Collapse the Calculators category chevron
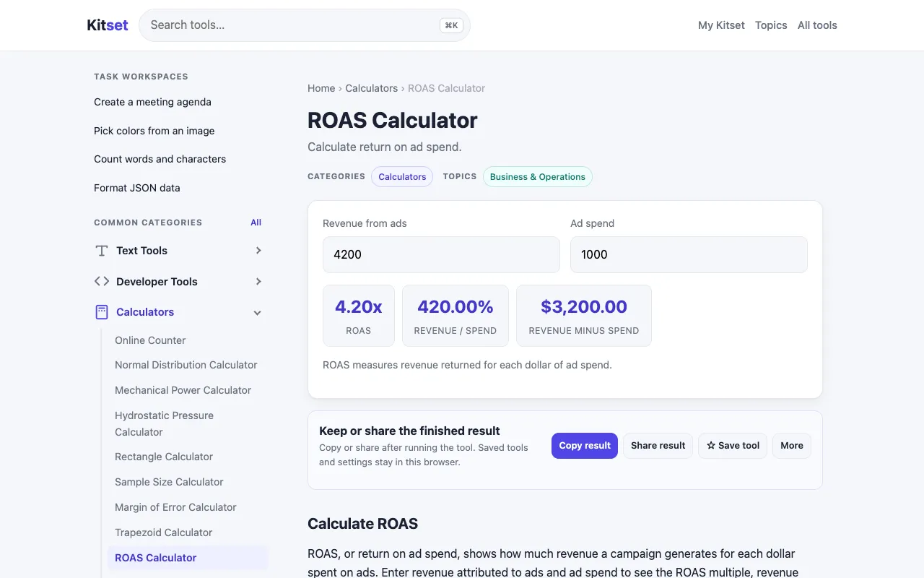924x578 pixels. coord(258,313)
